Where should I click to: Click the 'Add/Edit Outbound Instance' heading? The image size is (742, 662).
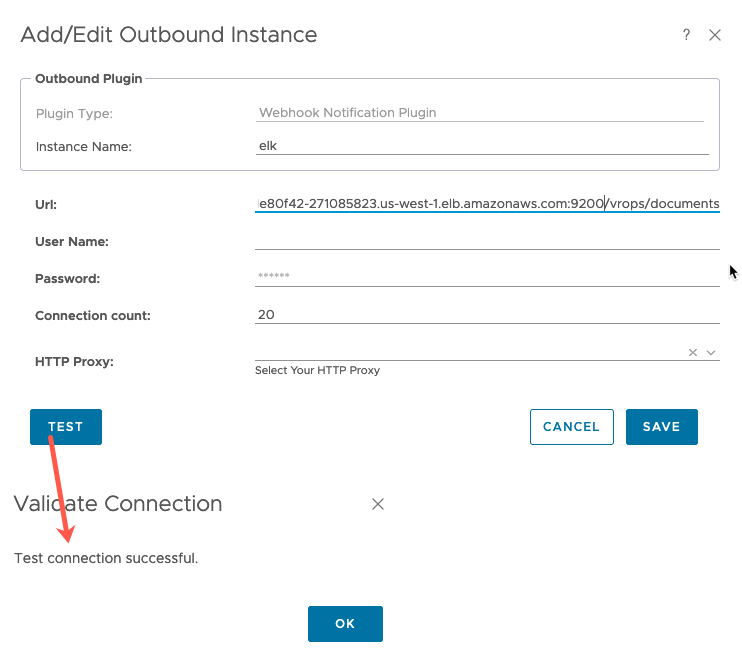click(x=169, y=35)
